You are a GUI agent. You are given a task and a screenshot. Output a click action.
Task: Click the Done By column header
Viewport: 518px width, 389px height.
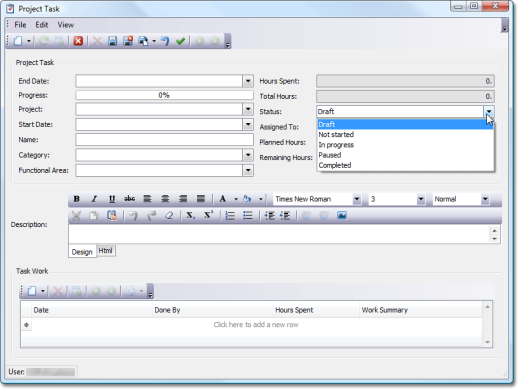coord(213,310)
